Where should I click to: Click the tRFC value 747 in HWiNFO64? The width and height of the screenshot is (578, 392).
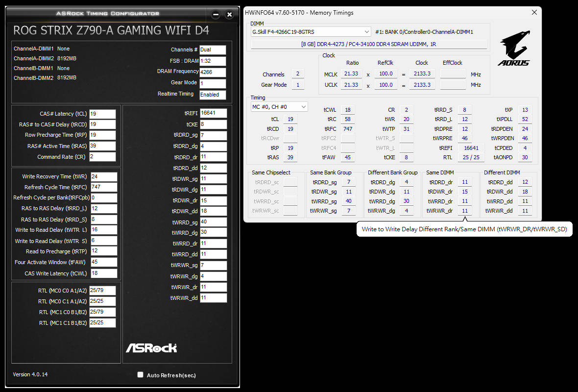348,129
